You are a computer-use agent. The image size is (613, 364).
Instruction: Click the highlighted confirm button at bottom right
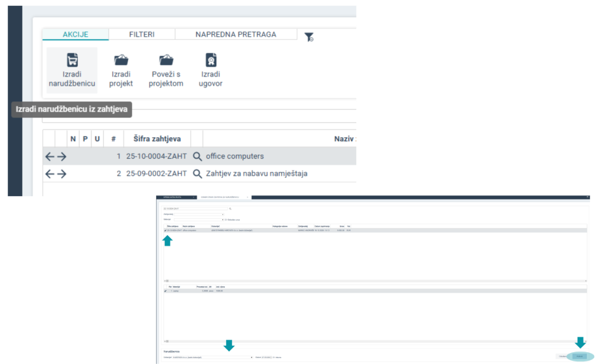579,356
